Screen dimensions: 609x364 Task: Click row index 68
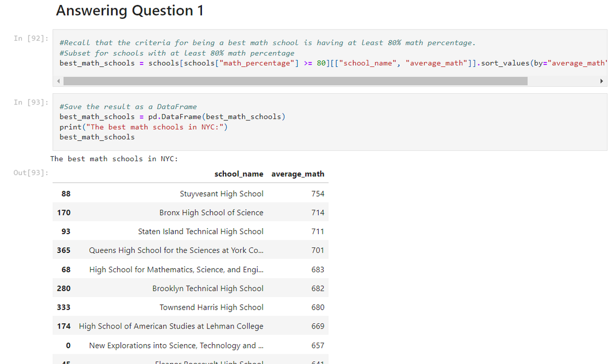(66, 270)
